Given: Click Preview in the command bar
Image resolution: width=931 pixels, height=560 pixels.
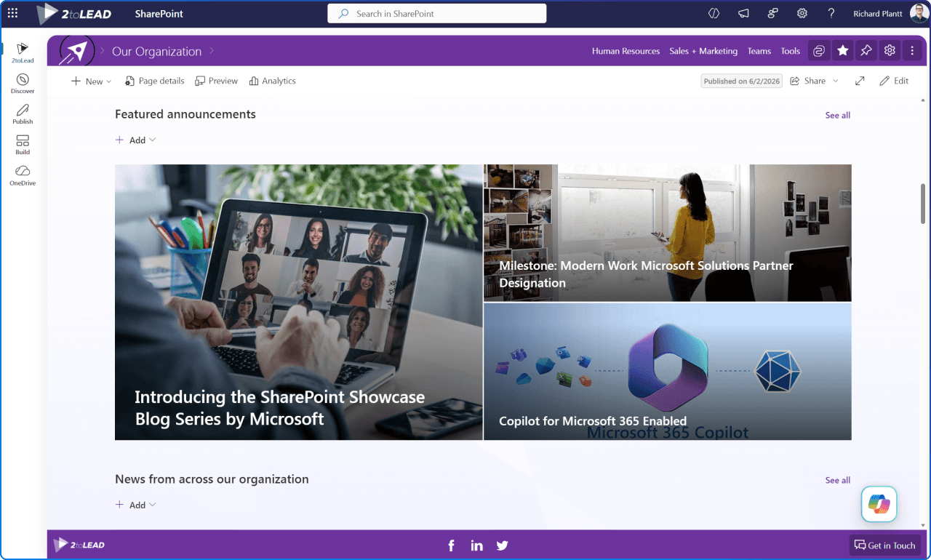Looking at the screenshot, I should pyautogui.click(x=216, y=81).
